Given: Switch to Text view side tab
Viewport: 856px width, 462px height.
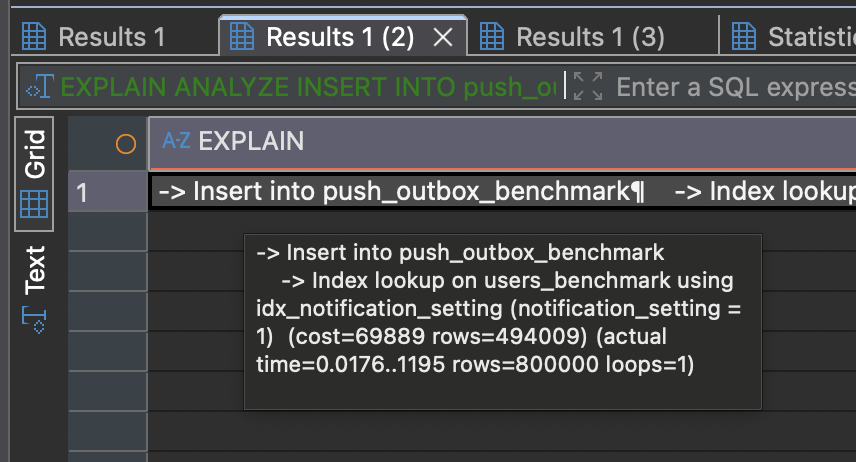Looking at the screenshot, I should click(x=35, y=269).
